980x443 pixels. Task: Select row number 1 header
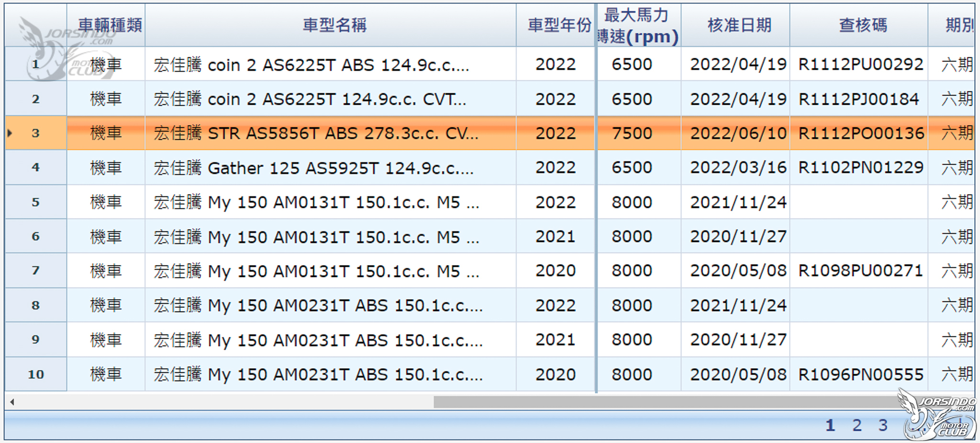[x=36, y=64]
